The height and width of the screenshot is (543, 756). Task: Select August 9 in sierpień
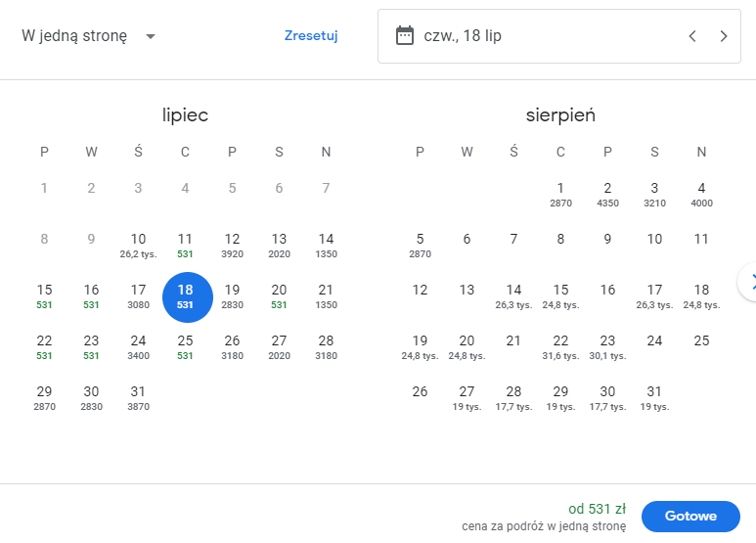click(607, 239)
